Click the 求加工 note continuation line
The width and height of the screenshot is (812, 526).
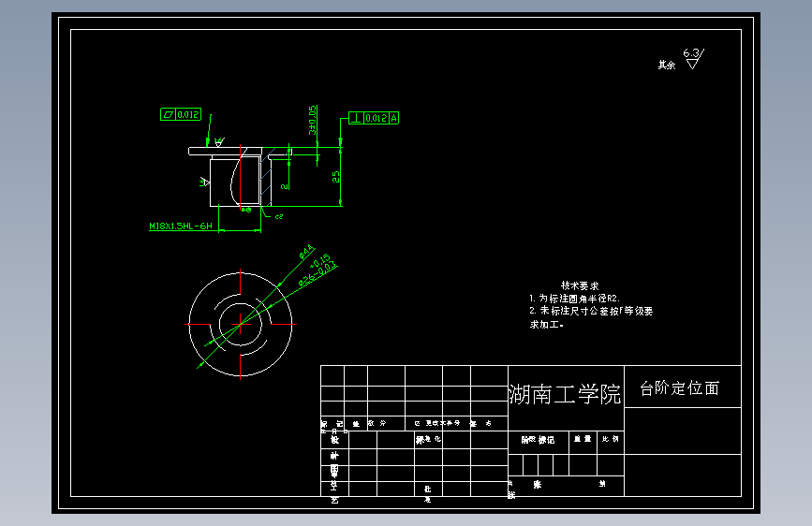point(546,325)
